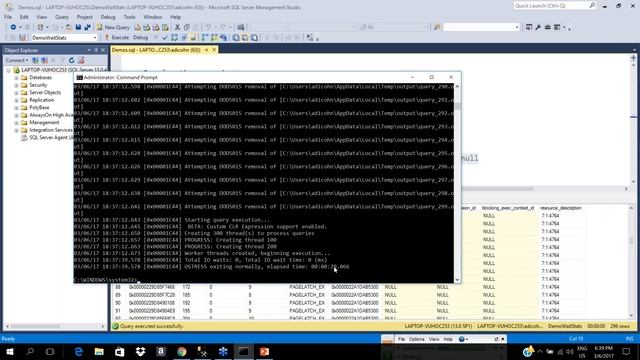The height and width of the screenshot is (360, 640).
Task: Click the Toolbox icon in toolbar
Action: pos(547,27)
